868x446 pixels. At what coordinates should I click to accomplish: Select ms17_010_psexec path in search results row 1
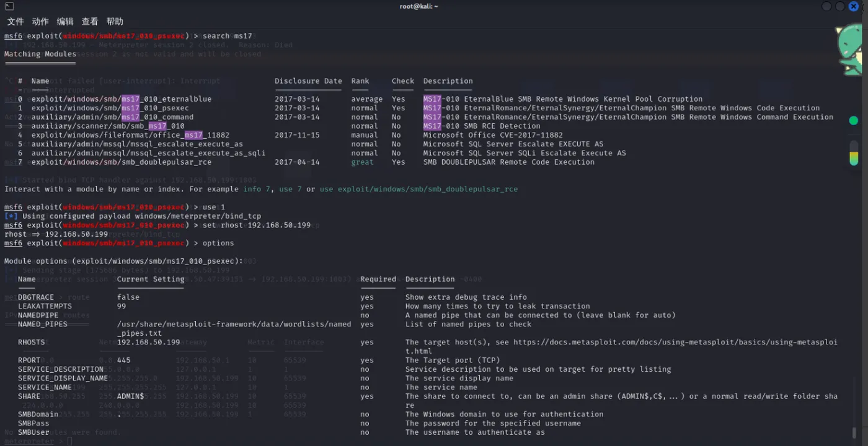coord(110,108)
